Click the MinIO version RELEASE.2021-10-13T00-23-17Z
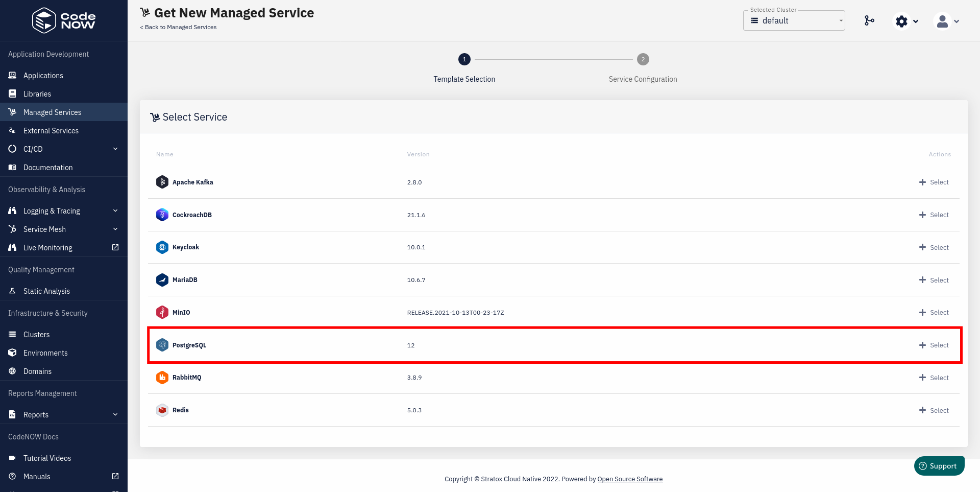This screenshot has width=980, height=492. pos(455,313)
